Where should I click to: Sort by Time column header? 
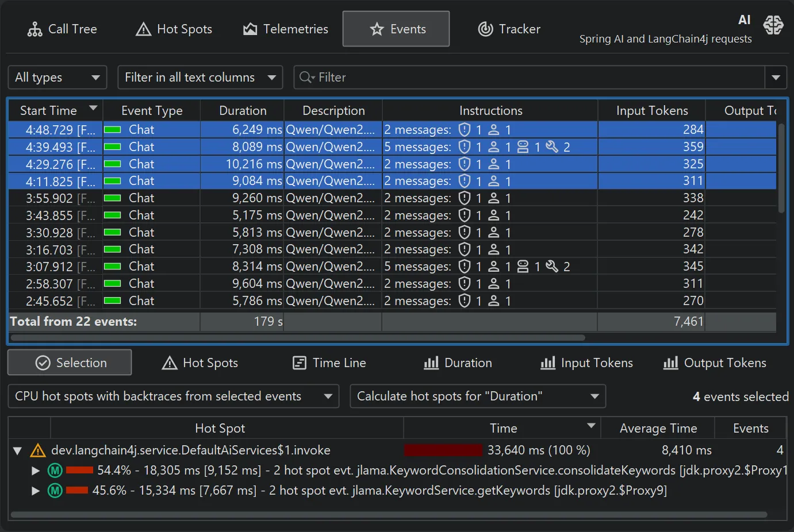click(x=503, y=428)
